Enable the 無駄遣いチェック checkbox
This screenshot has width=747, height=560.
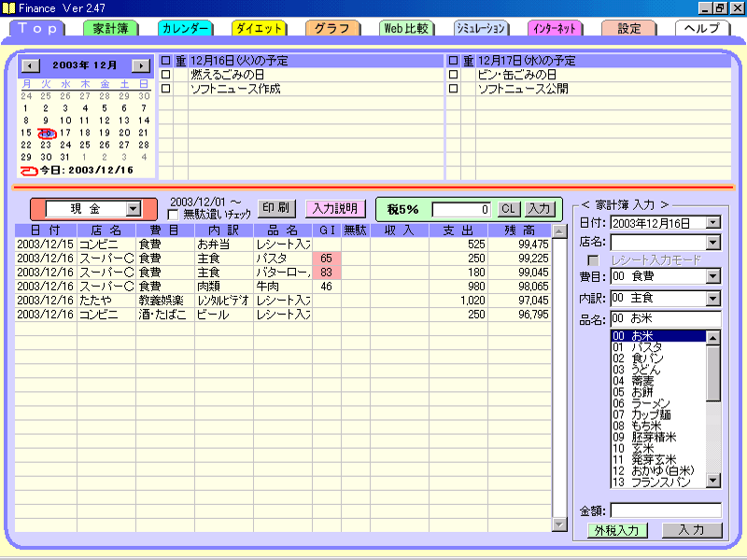[x=173, y=215]
